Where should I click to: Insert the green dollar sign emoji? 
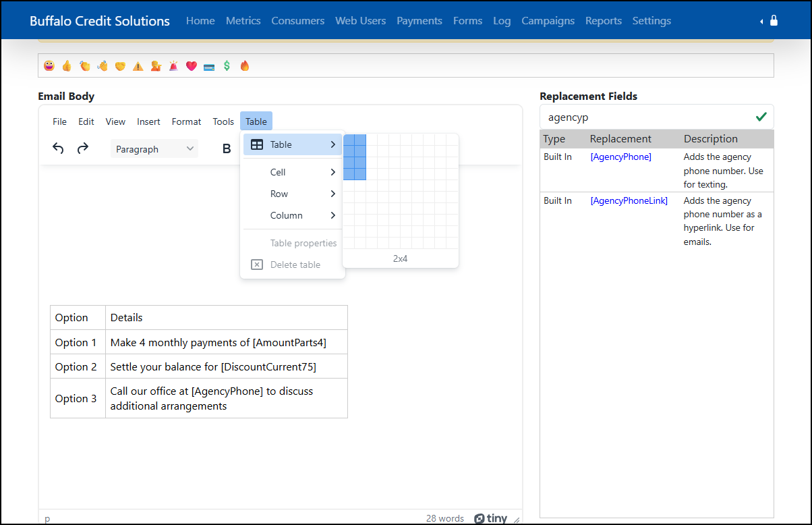pyautogui.click(x=227, y=65)
